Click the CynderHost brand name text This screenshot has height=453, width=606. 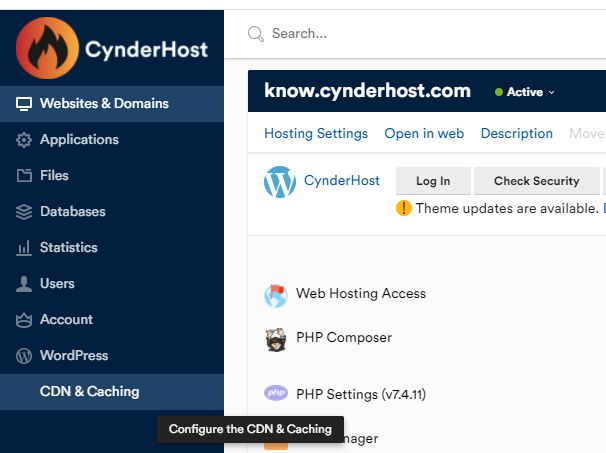[x=146, y=50]
